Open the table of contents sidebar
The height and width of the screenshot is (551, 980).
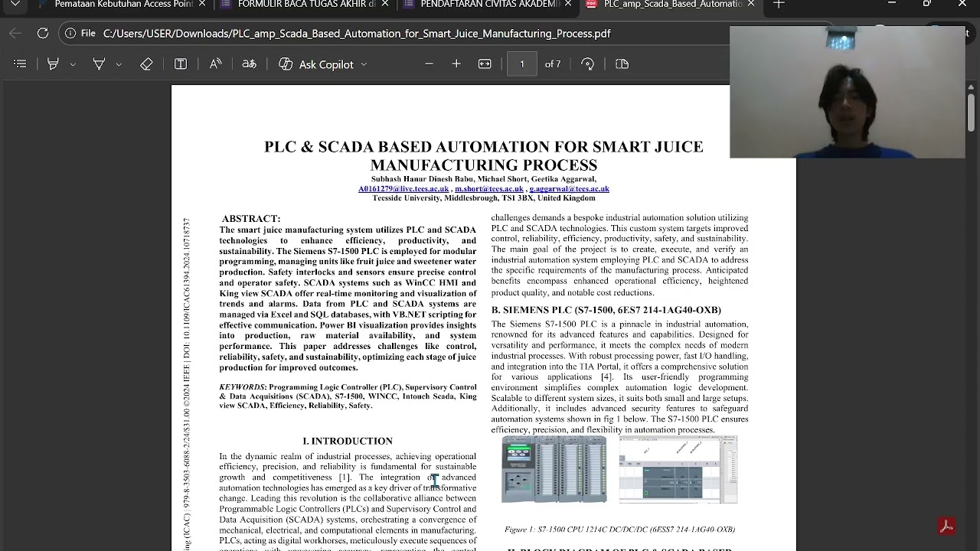click(x=20, y=64)
